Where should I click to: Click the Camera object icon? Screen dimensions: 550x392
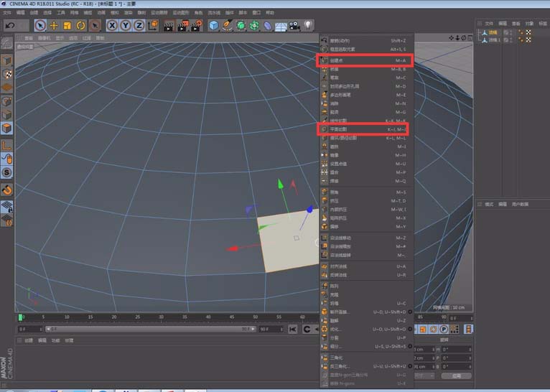click(293, 25)
